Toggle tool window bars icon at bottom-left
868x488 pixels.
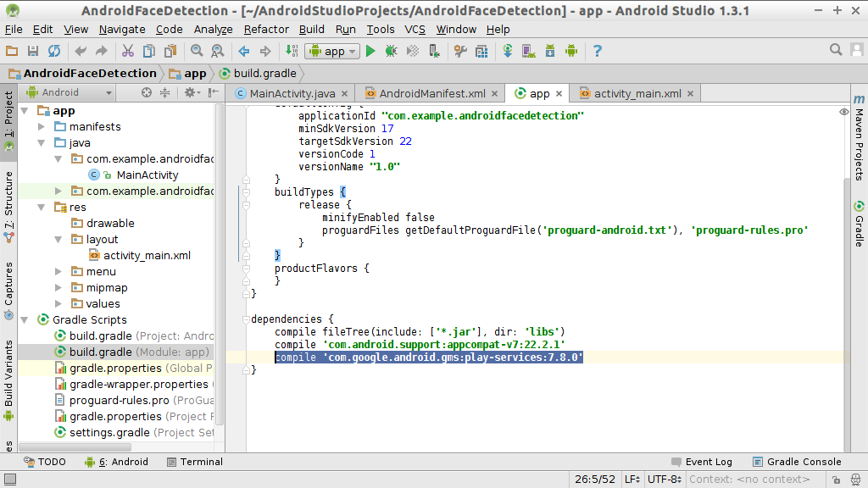pos(10,480)
